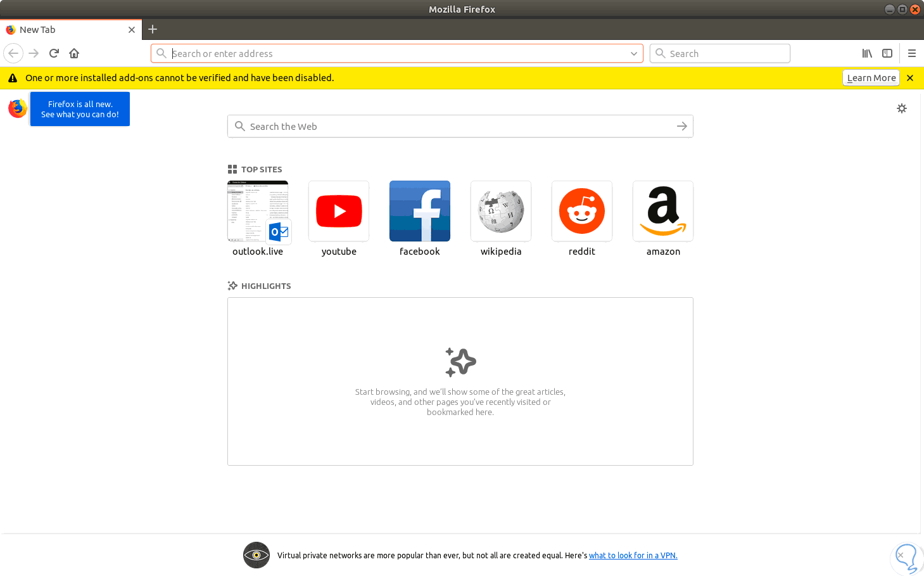The image size is (924, 576).
Task: Expand the address bar history dropdown
Action: 634,54
